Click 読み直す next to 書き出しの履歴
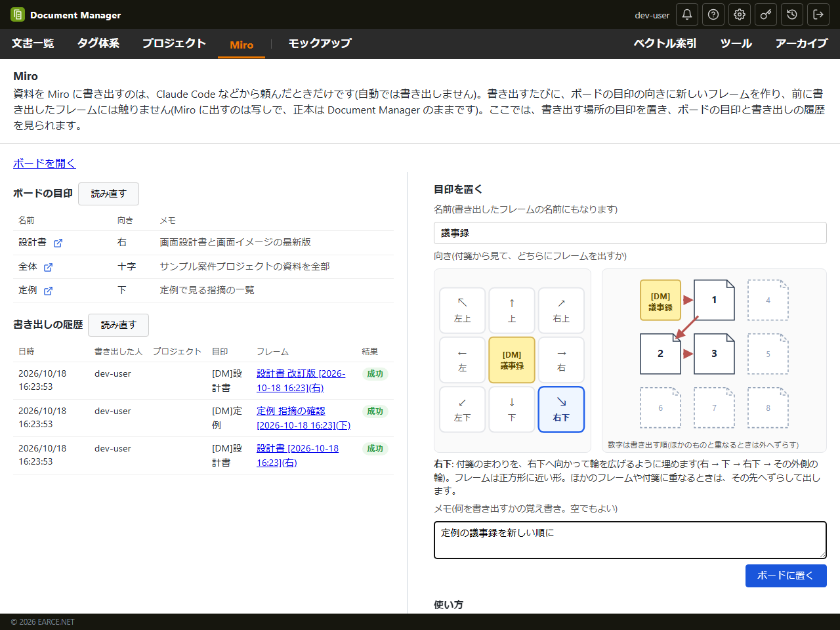 (119, 325)
